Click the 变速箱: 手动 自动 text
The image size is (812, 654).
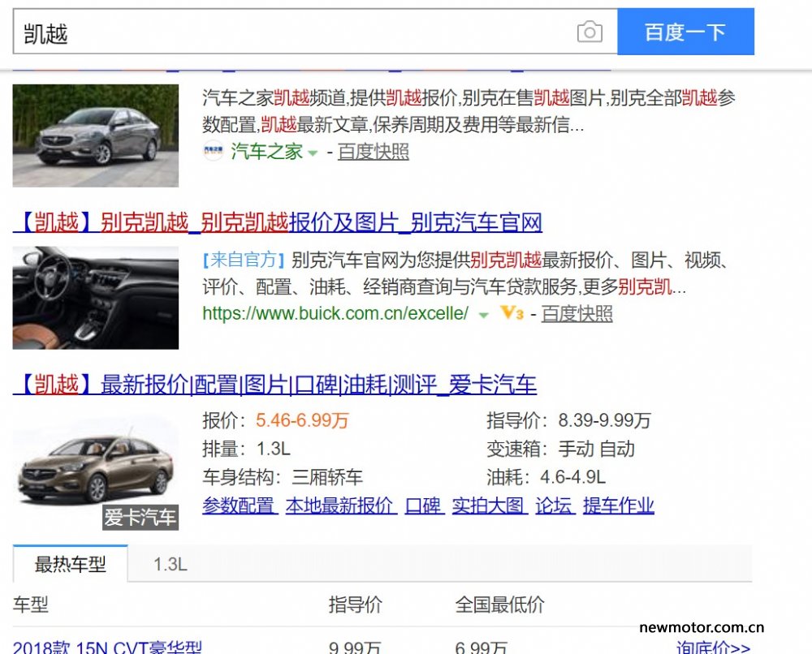[560, 449]
